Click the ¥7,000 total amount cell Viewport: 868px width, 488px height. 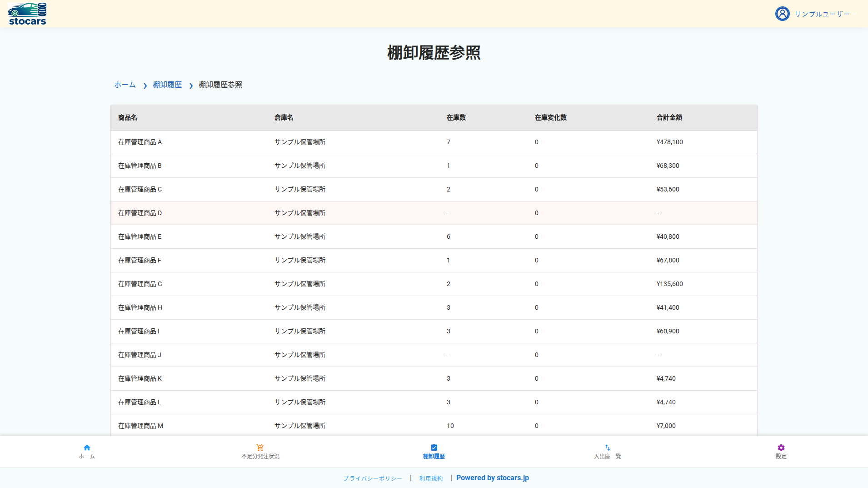pos(666,426)
